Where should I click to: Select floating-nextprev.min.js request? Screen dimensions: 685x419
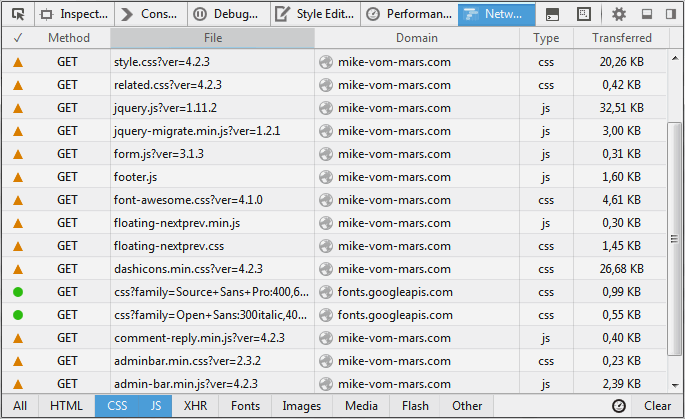(x=177, y=223)
